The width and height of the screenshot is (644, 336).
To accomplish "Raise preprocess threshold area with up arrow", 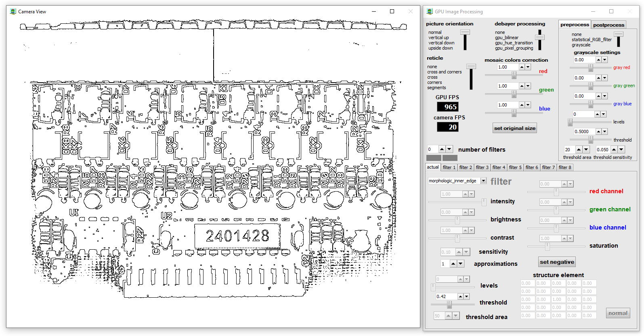I will click(x=579, y=150).
